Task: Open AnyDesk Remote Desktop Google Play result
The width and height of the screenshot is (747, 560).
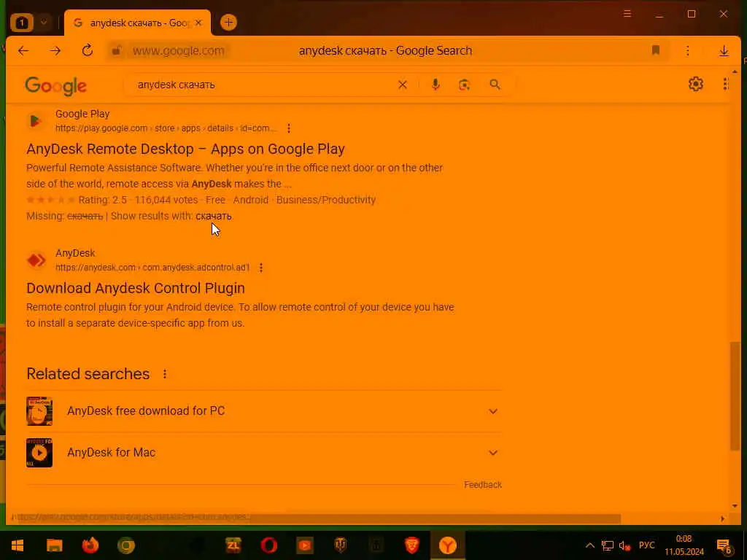Action: coord(185,149)
